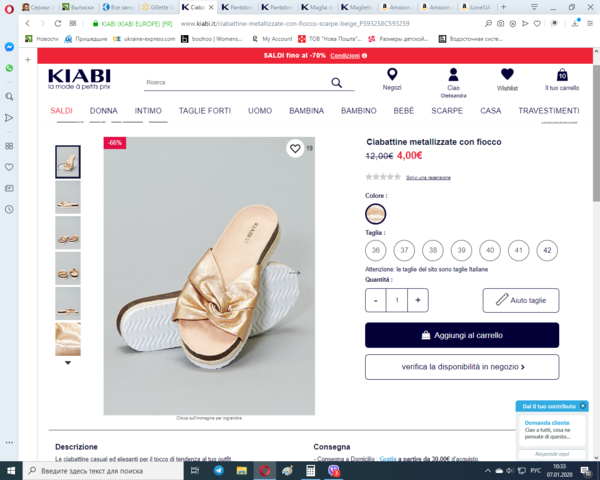Open the DONNA menu
Image resolution: width=600 pixels, height=480 pixels.
click(103, 111)
